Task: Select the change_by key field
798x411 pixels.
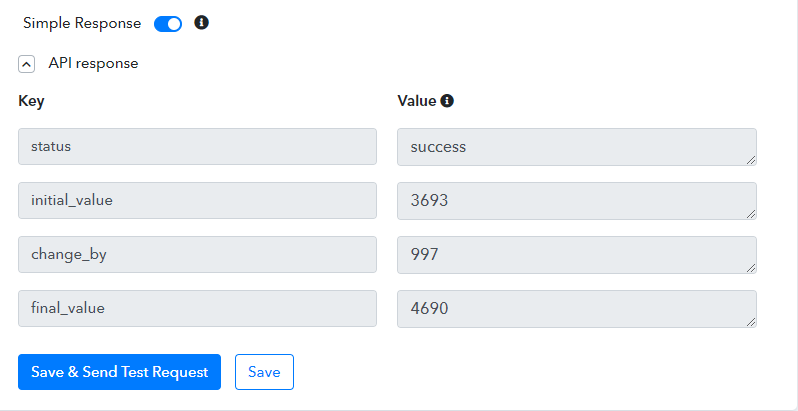Action: coord(197,254)
